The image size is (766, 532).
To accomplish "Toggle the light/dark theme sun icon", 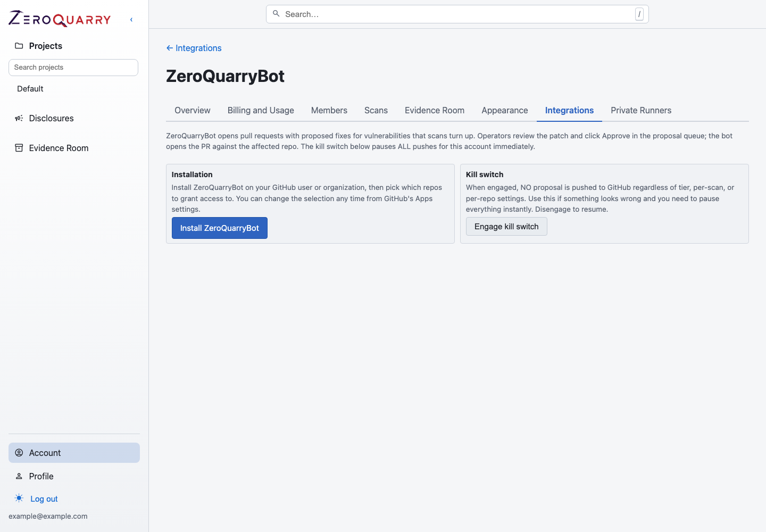I will (19, 498).
